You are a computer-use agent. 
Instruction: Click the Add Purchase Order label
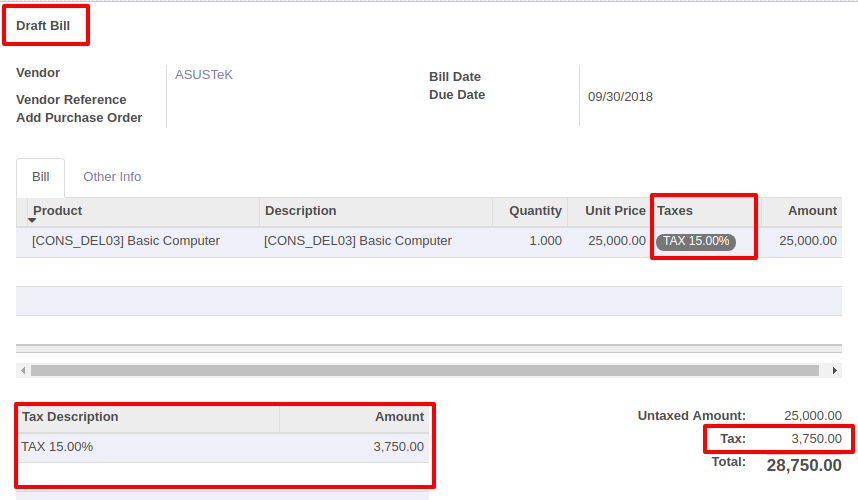[x=79, y=118]
